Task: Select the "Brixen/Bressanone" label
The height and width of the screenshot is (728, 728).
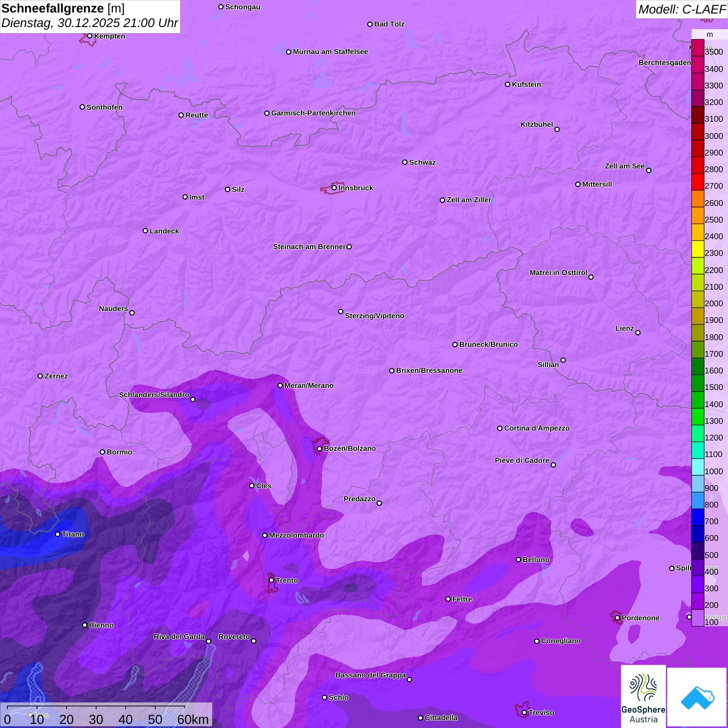Action: pos(429,370)
